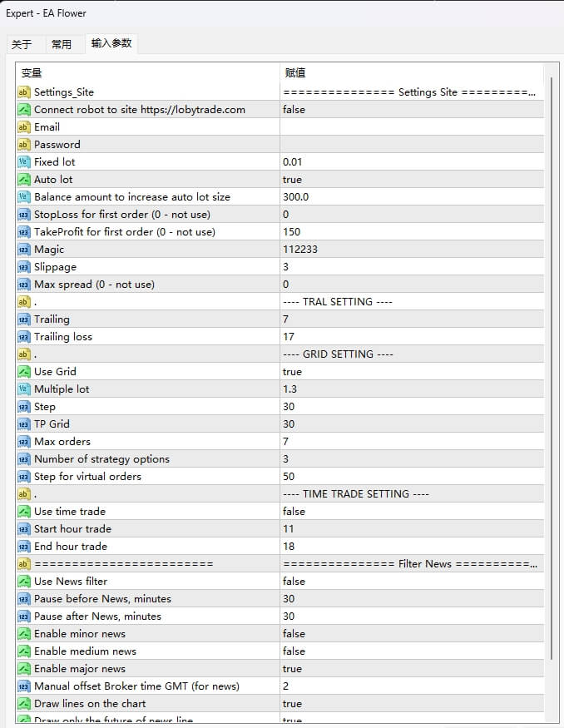Select the Trailing row label
The image size is (564, 728).
[x=52, y=319]
